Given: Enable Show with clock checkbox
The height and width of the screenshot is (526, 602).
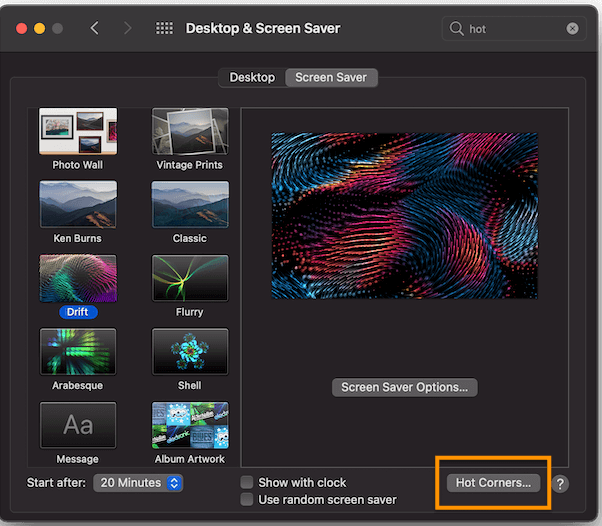Looking at the screenshot, I should tap(247, 482).
